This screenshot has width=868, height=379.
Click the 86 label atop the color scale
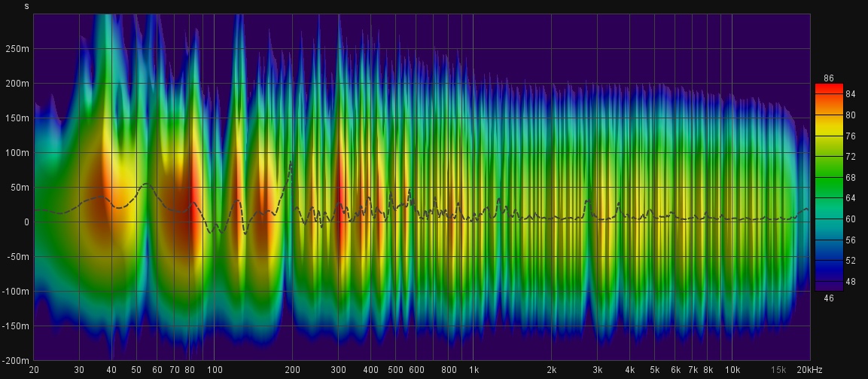(x=829, y=78)
